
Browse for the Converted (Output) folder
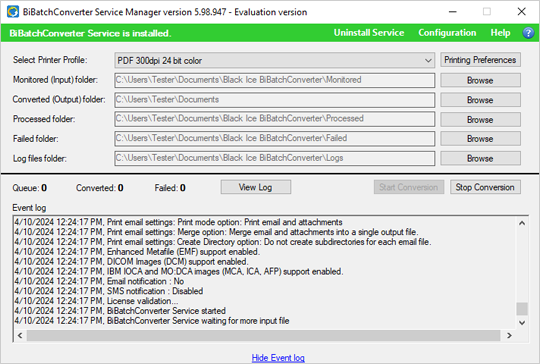tap(480, 100)
